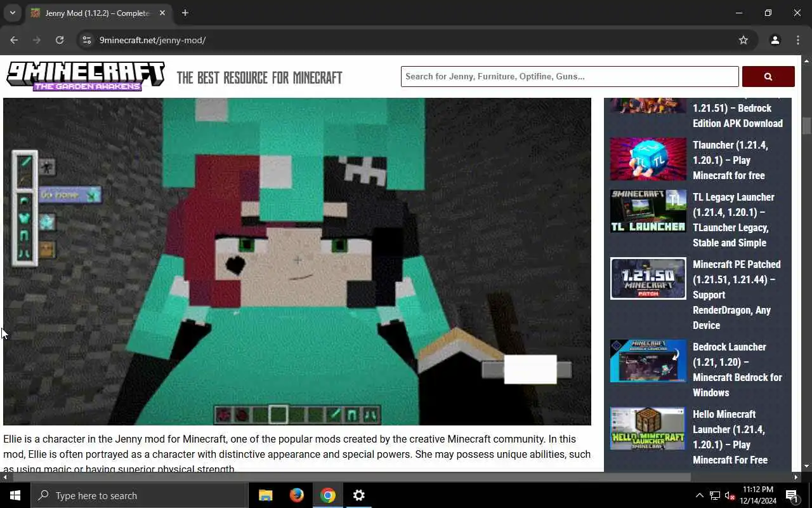Click the browser forward arrow
Viewport: 812px width, 508px height.
click(37, 40)
